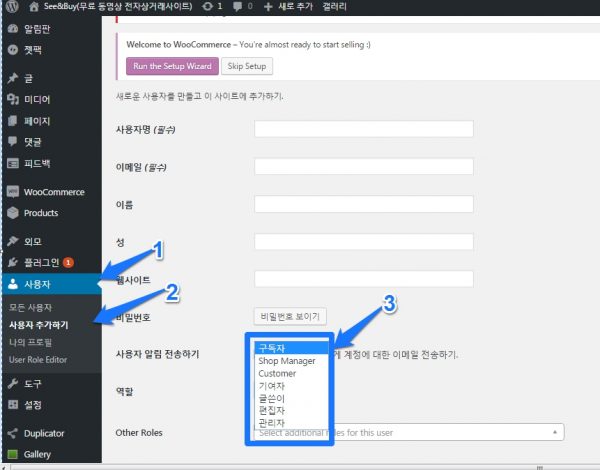Image resolution: width=600 pixels, height=470 pixels.
Task: Click the 글 pushpin icon
Action: tap(13, 78)
